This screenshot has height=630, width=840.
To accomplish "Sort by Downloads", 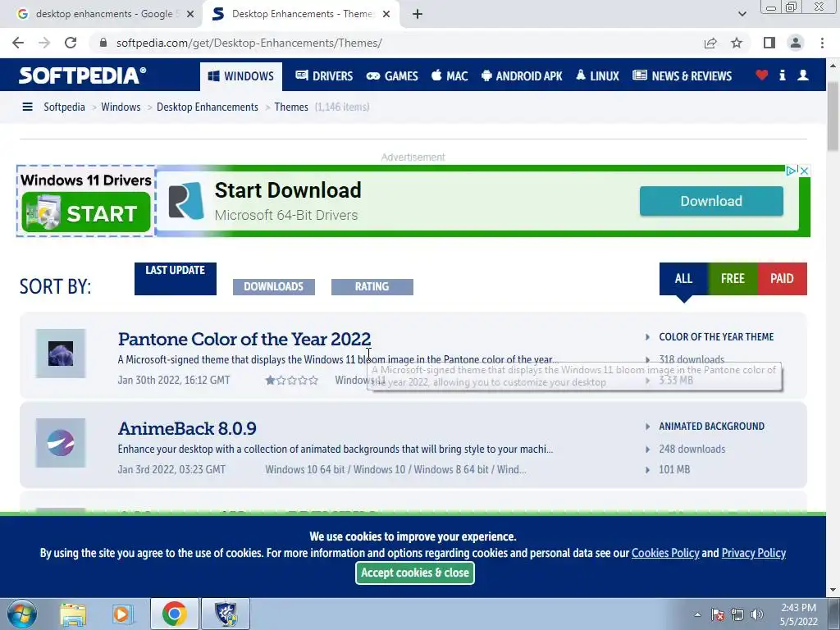I will click(x=274, y=286).
